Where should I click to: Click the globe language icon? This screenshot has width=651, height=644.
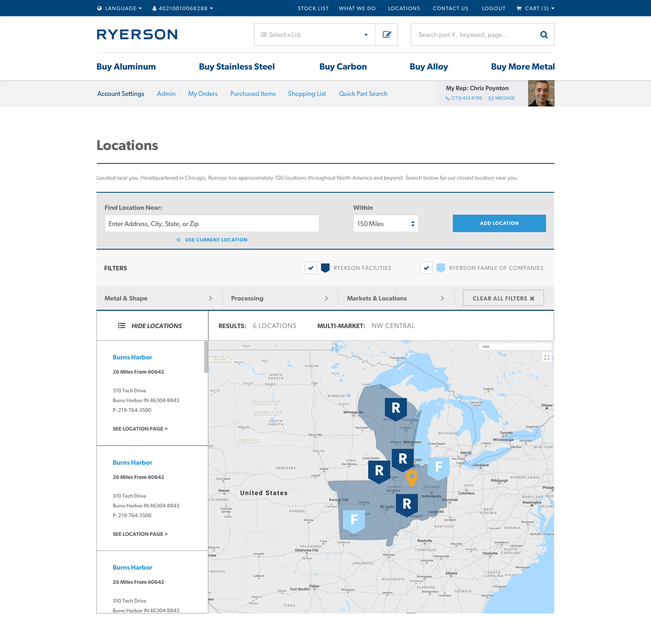pyautogui.click(x=99, y=8)
